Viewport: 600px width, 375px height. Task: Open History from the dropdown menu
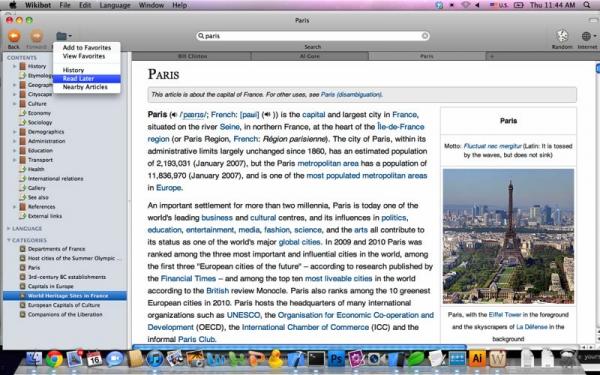pyautogui.click(x=73, y=70)
